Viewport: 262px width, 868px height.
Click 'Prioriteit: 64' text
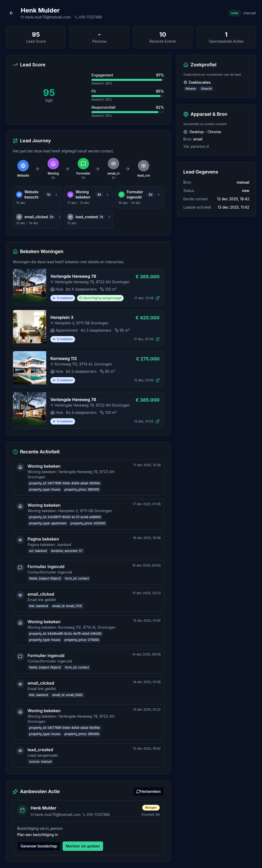(x=150, y=815)
